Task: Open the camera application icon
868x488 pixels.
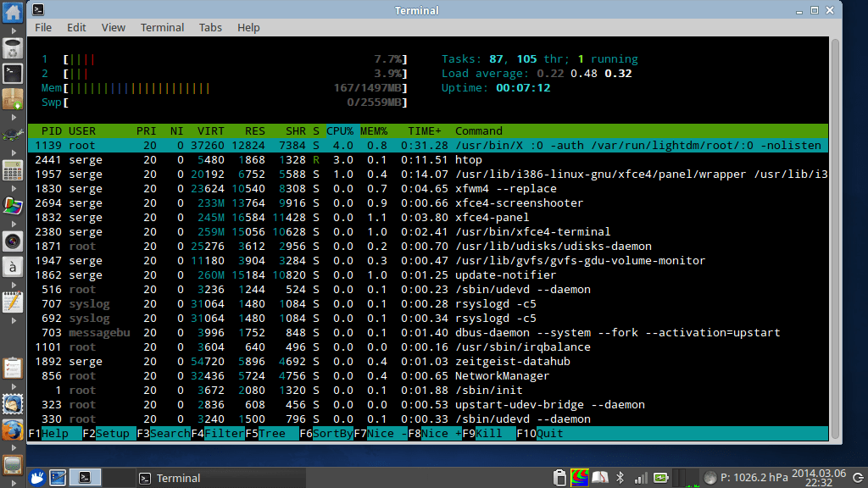Action: pyautogui.click(x=12, y=241)
